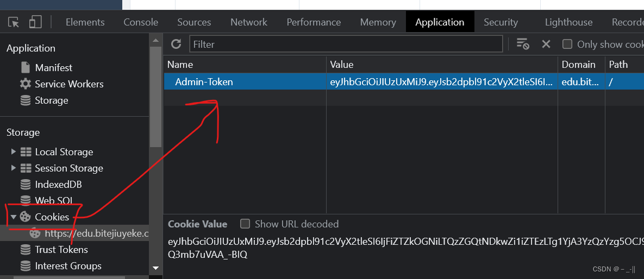Collapse the Cookies tree node

(14, 217)
